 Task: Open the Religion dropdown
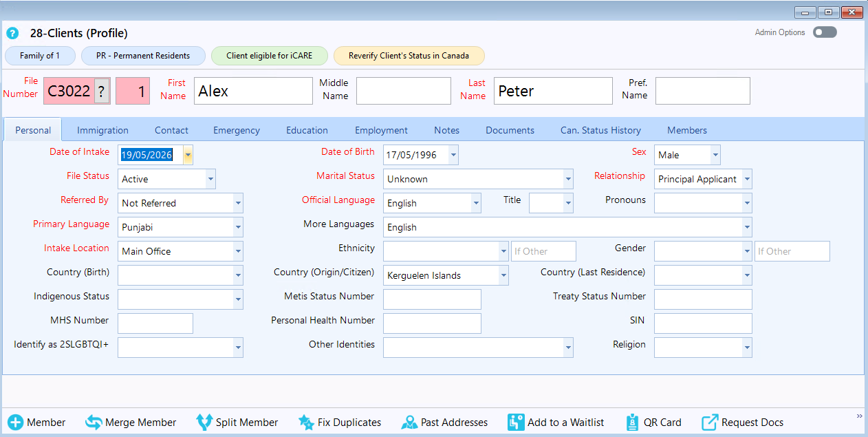tap(747, 348)
